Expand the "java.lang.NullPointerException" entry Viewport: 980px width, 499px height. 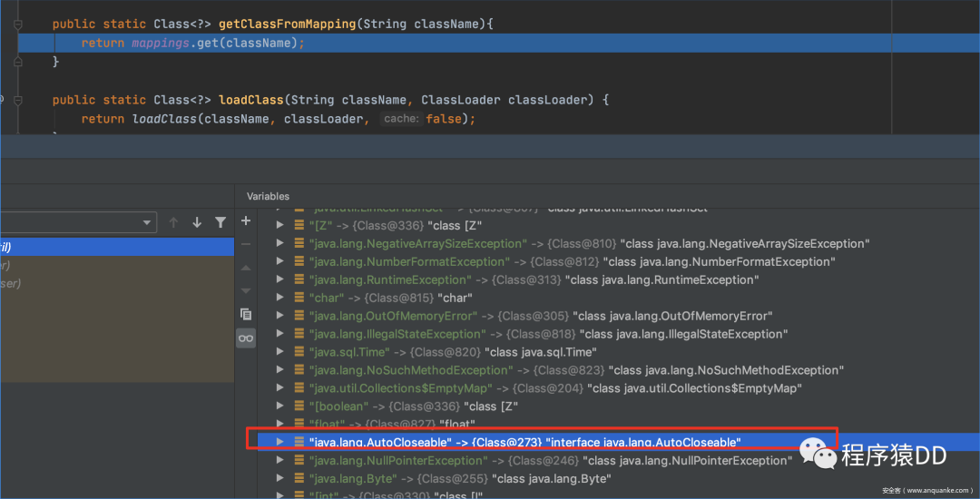[280, 460]
